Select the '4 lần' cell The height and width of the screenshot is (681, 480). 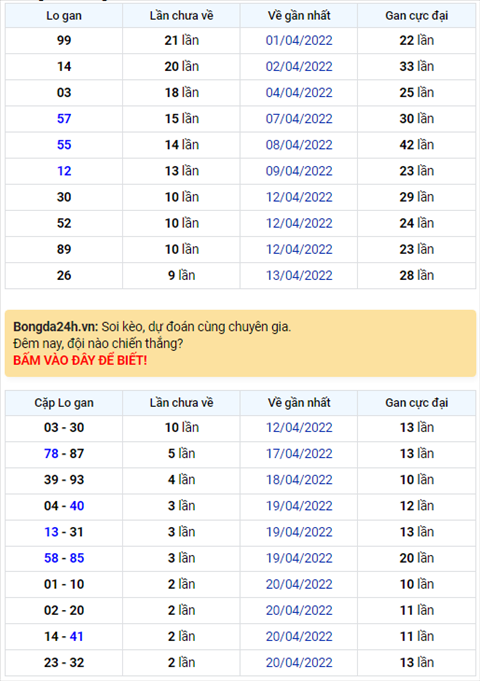(182, 479)
